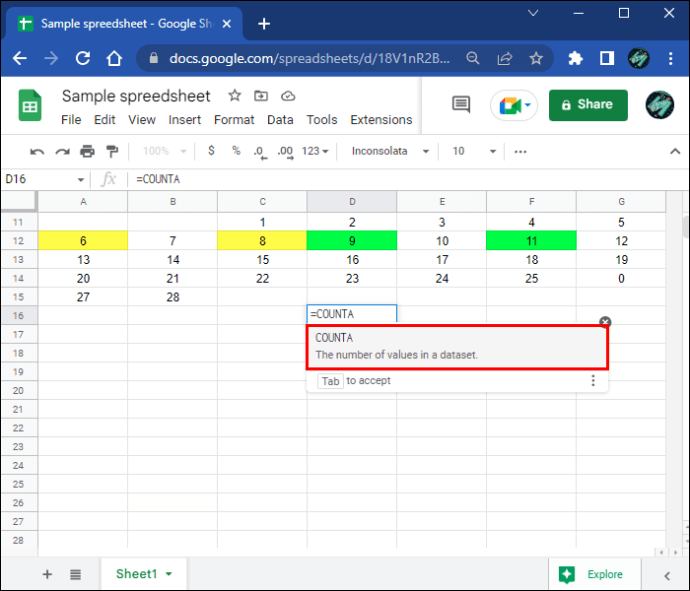The height and width of the screenshot is (591, 690).
Task: Decrease decimal places button
Action: tap(260, 152)
